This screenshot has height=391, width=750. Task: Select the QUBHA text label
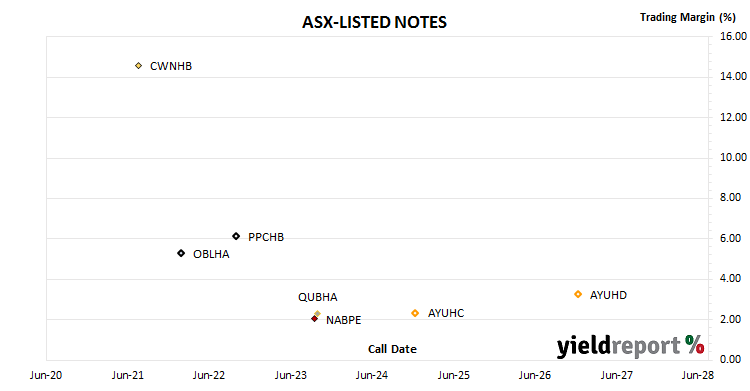tap(318, 297)
